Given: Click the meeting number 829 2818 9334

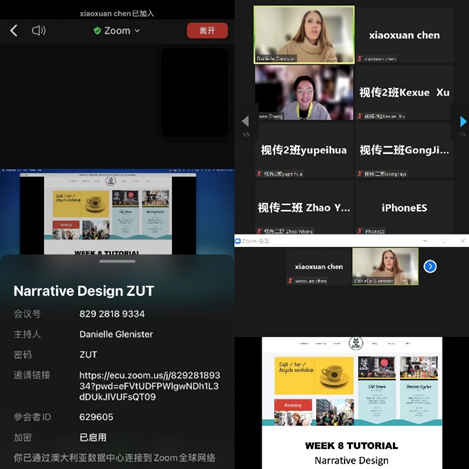Looking at the screenshot, I should coord(112,314).
